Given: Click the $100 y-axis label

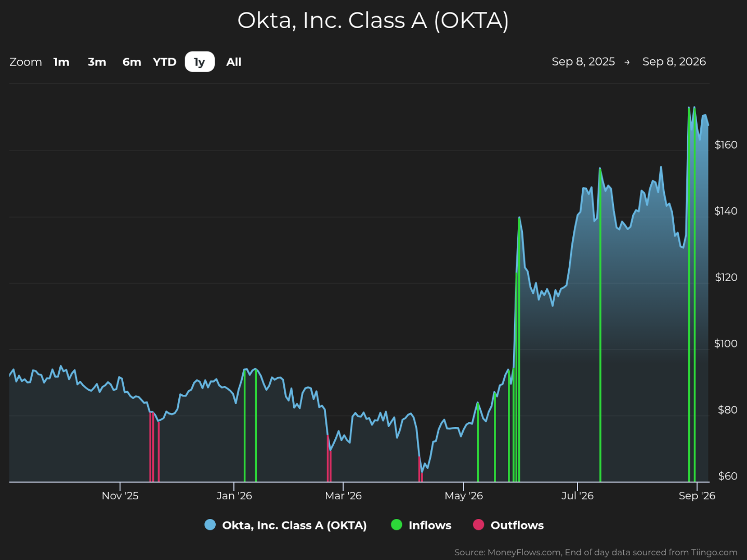Looking at the screenshot, I should [726, 343].
